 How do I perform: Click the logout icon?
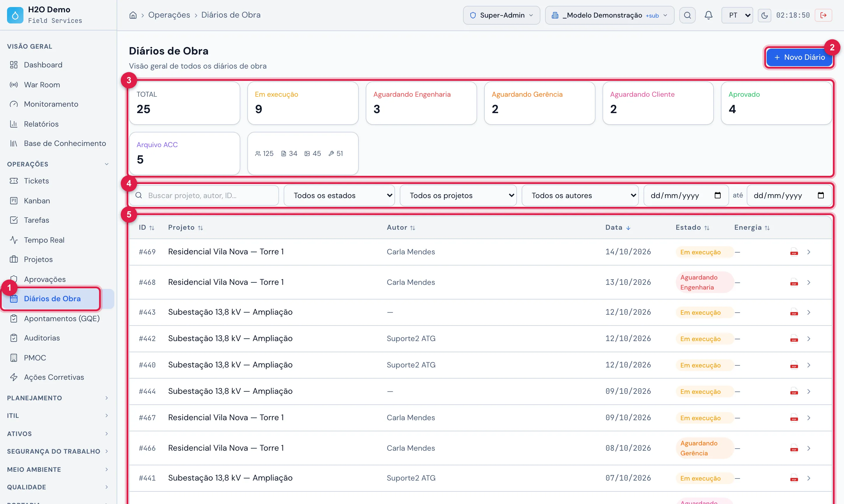click(x=823, y=15)
